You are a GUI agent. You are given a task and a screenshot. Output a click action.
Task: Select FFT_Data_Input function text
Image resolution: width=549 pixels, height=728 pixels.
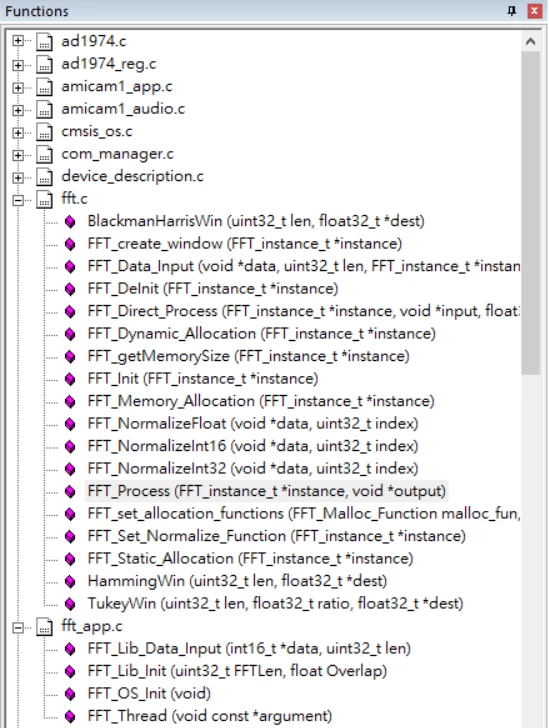(x=304, y=266)
